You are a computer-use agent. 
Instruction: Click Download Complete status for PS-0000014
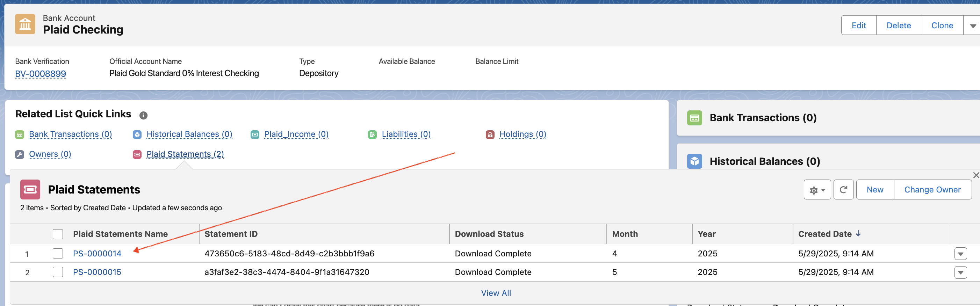click(x=493, y=254)
